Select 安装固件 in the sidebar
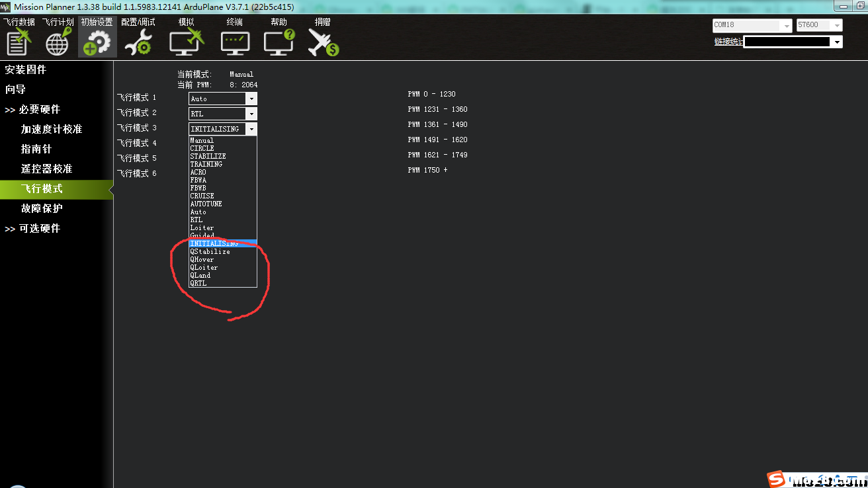868x488 pixels. pos(26,69)
